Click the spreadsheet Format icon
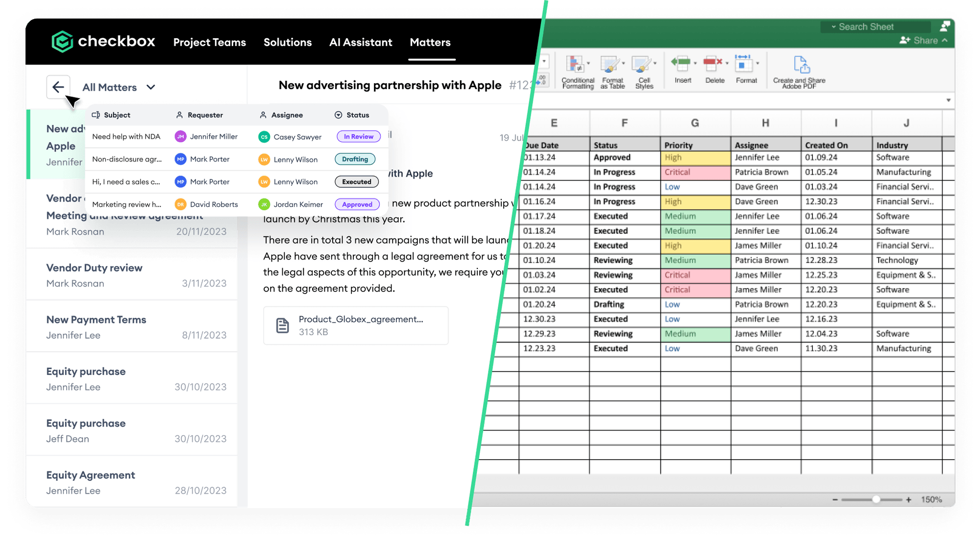 click(x=743, y=64)
